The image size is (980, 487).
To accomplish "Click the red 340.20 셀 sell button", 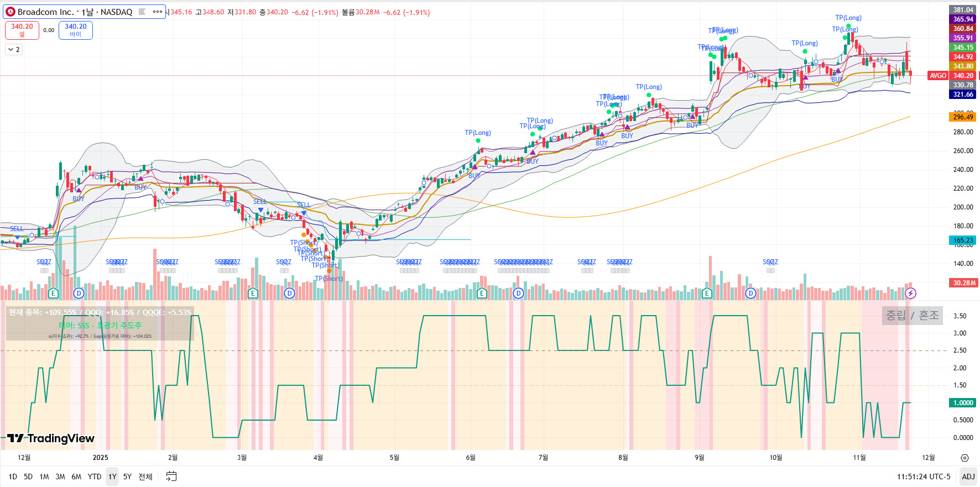I will 22,30.
